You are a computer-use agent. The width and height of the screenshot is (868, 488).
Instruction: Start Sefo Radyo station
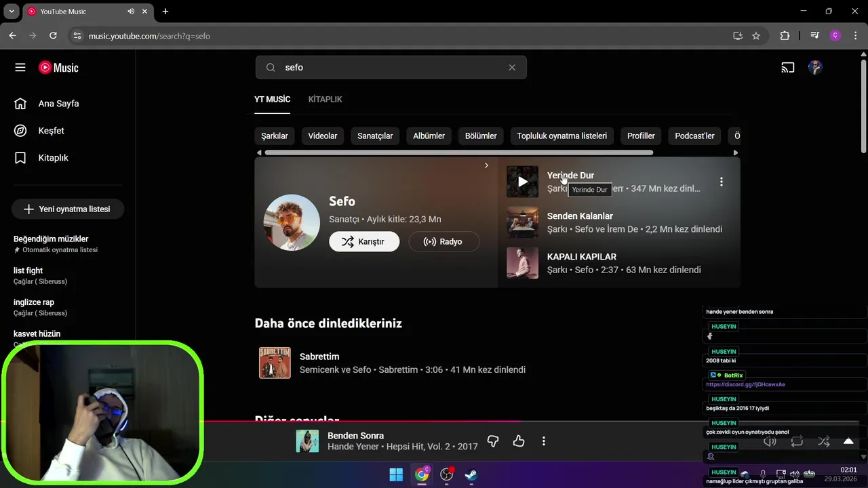coord(443,242)
